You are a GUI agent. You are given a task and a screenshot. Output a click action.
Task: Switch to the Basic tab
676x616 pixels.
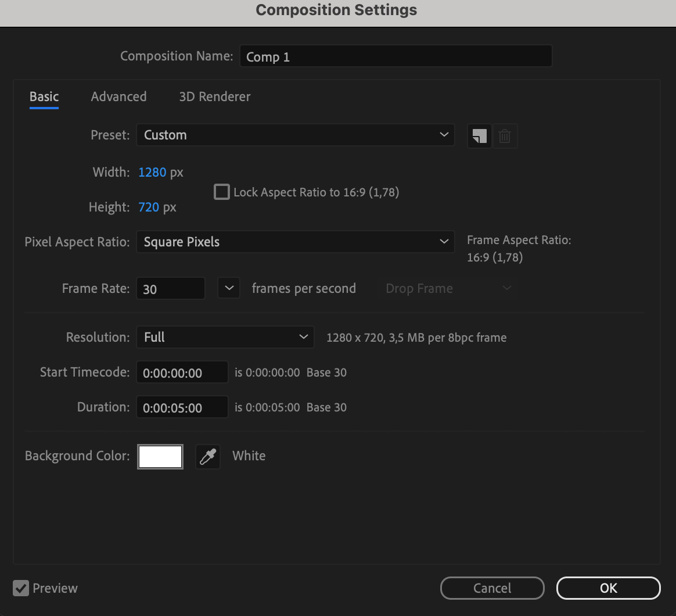click(x=44, y=96)
